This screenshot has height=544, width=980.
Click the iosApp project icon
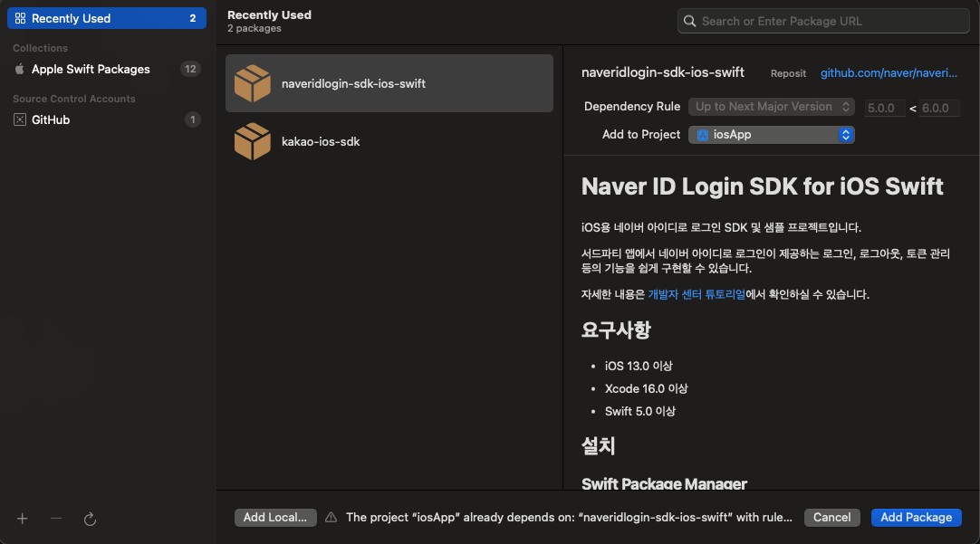coord(703,135)
